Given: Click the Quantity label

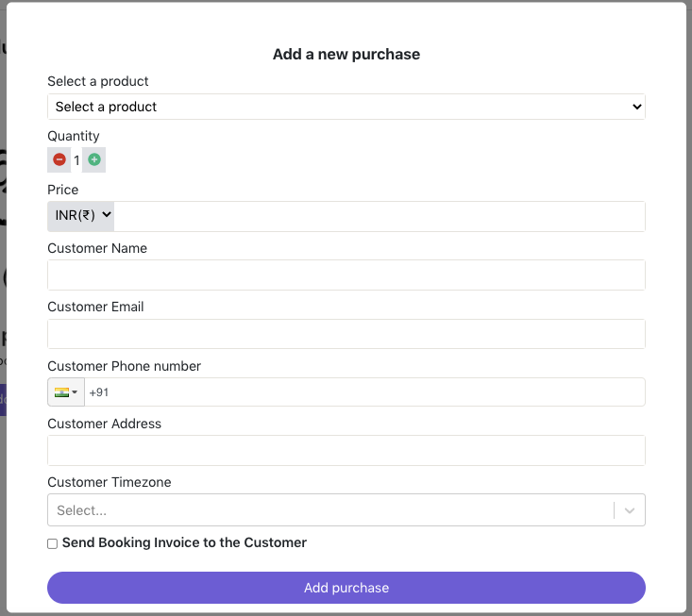Looking at the screenshot, I should pyautogui.click(x=74, y=136).
